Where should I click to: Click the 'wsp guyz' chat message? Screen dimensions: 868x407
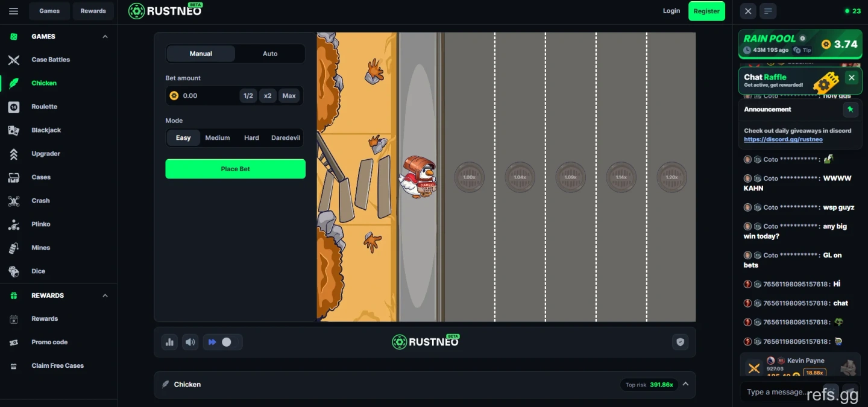pyautogui.click(x=838, y=207)
